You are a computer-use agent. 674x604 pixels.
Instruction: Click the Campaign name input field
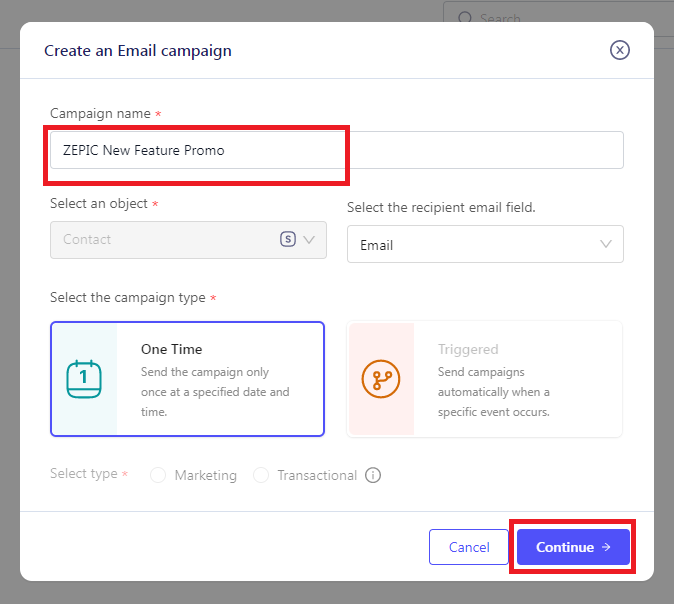pyautogui.click(x=337, y=150)
